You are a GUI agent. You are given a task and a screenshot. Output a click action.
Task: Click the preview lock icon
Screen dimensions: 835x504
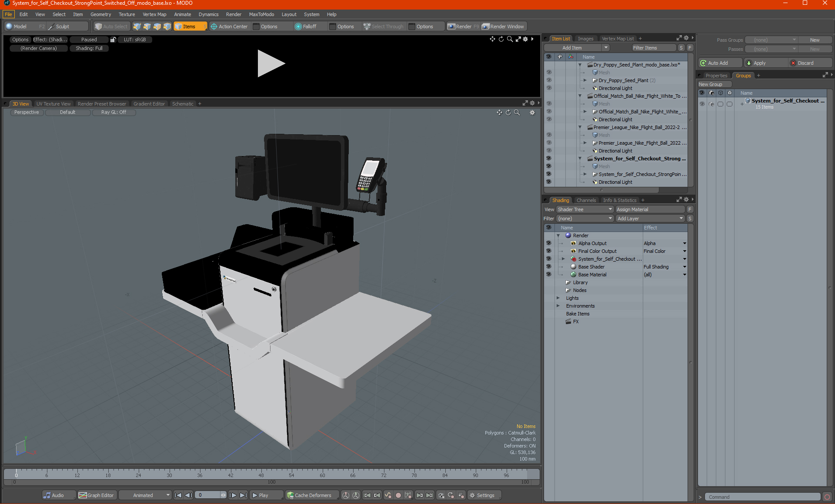pyautogui.click(x=113, y=40)
